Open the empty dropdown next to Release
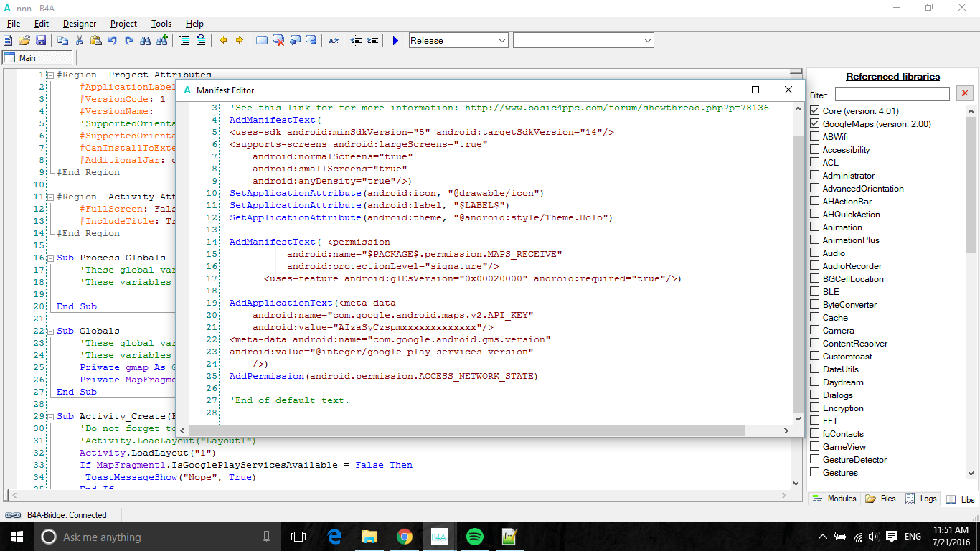This screenshot has width=980, height=551. (583, 41)
